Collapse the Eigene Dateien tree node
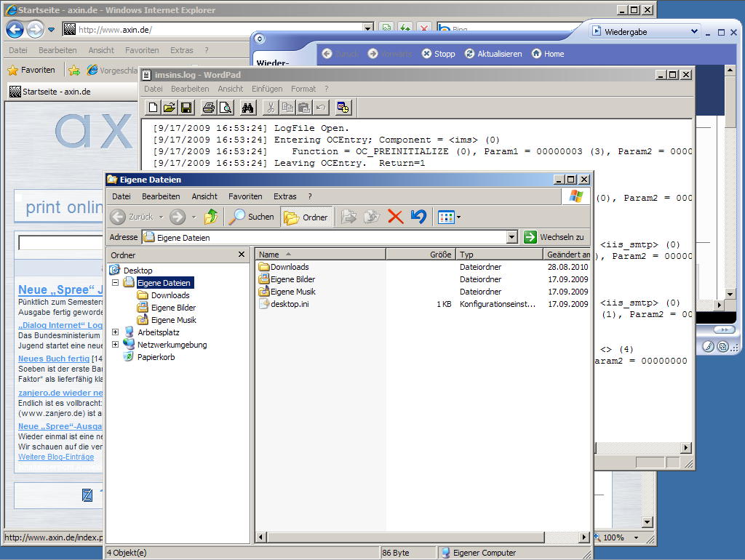The image size is (745, 560). point(115,283)
